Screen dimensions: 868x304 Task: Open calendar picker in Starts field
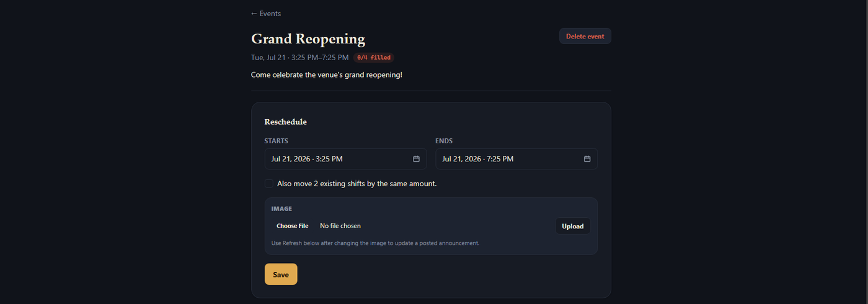[416, 159]
